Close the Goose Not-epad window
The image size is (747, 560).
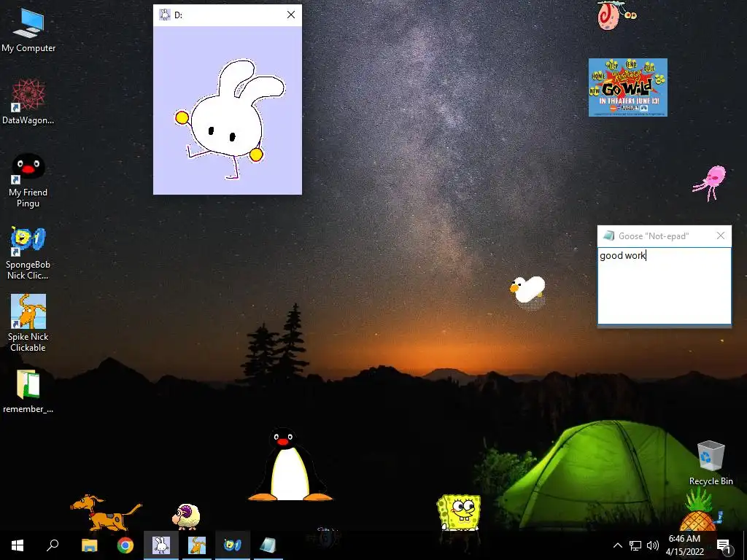point(720,236)
